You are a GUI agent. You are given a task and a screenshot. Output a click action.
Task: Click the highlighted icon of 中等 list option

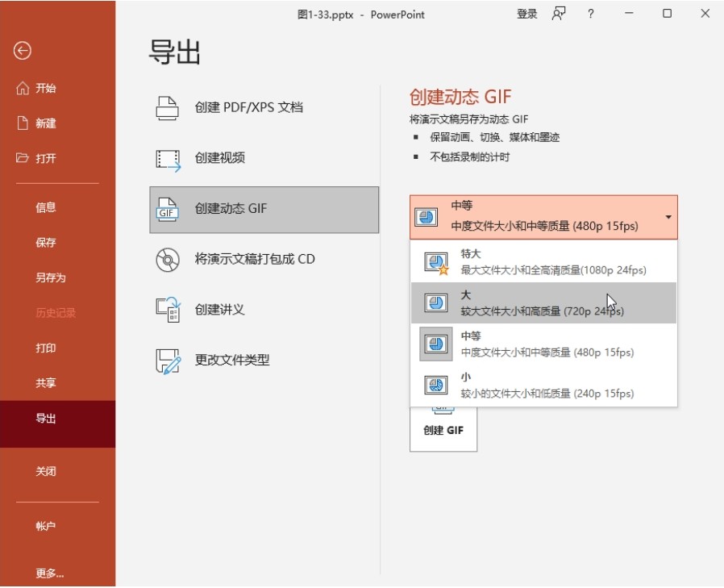click(436, 344)
